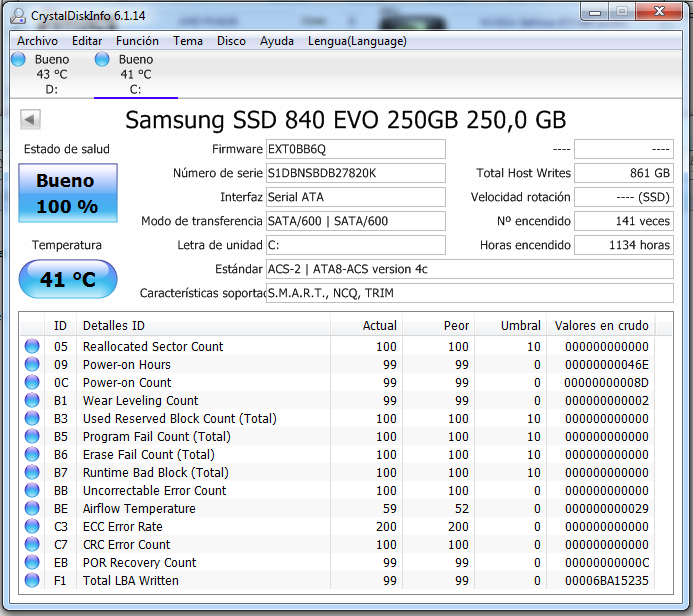Select the Reallocated Sector Count row text
Image resolution: width=693 pixels, height=616 pixels.
(x=153, y=346)
